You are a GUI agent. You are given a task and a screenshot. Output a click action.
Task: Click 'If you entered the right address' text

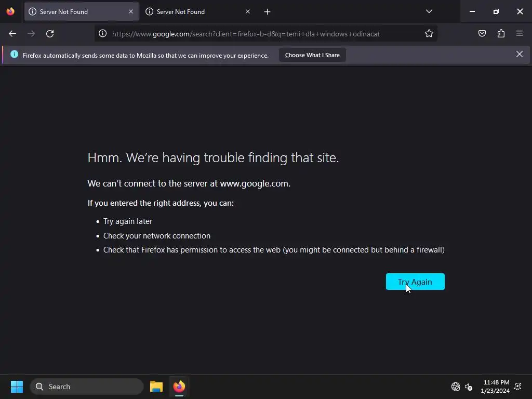pos(161,203)
